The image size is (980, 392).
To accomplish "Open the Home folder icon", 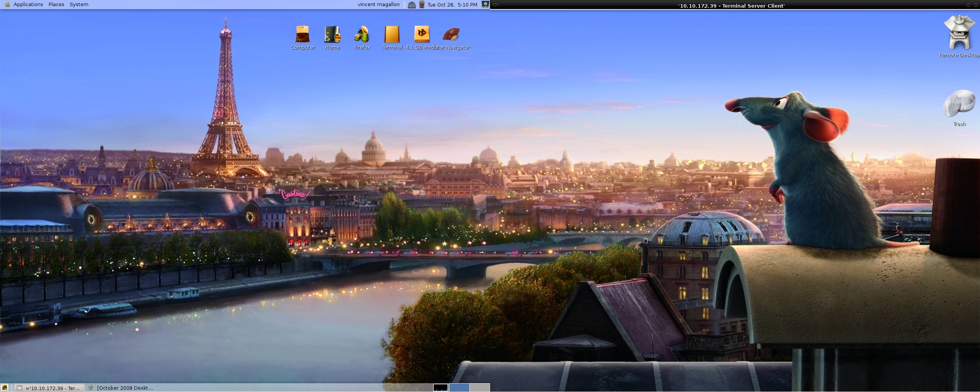I will pyautogui.click(x=332, y=37).
